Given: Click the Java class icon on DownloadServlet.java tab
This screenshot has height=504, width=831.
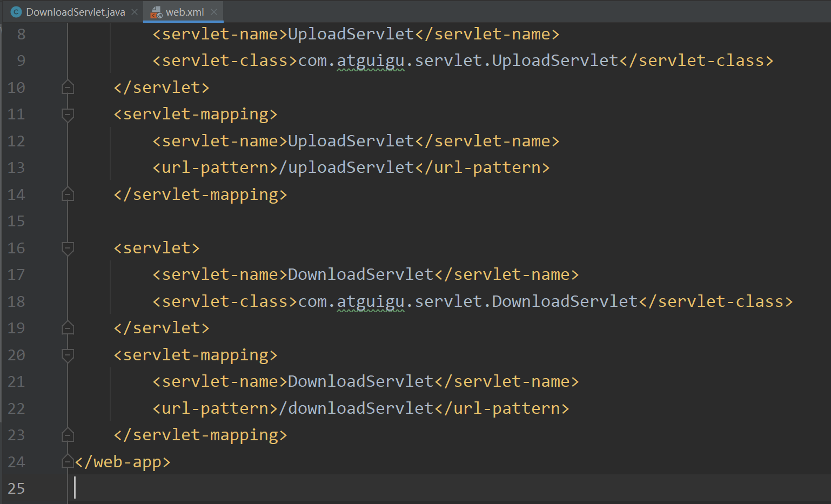Looking at the screenshot, I should 16,12.
